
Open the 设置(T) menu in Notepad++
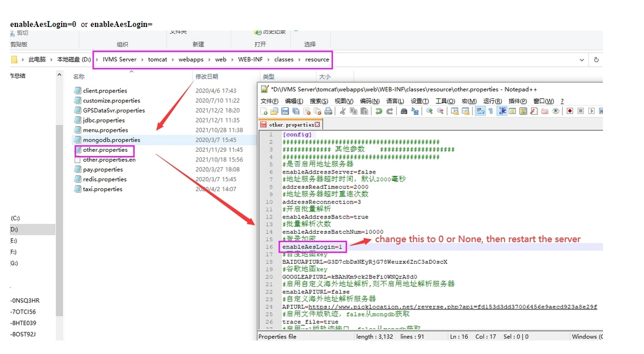[x=420, y=101]
